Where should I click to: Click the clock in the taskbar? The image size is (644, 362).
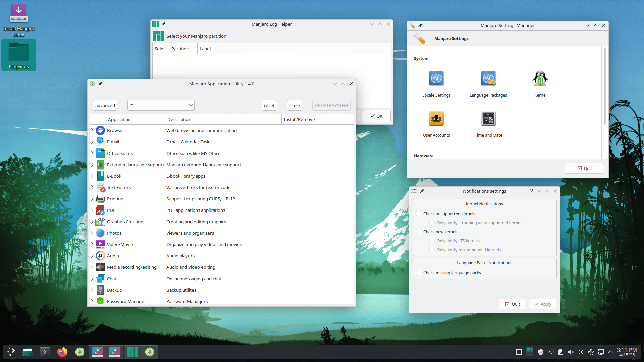(x=627, y=352)
